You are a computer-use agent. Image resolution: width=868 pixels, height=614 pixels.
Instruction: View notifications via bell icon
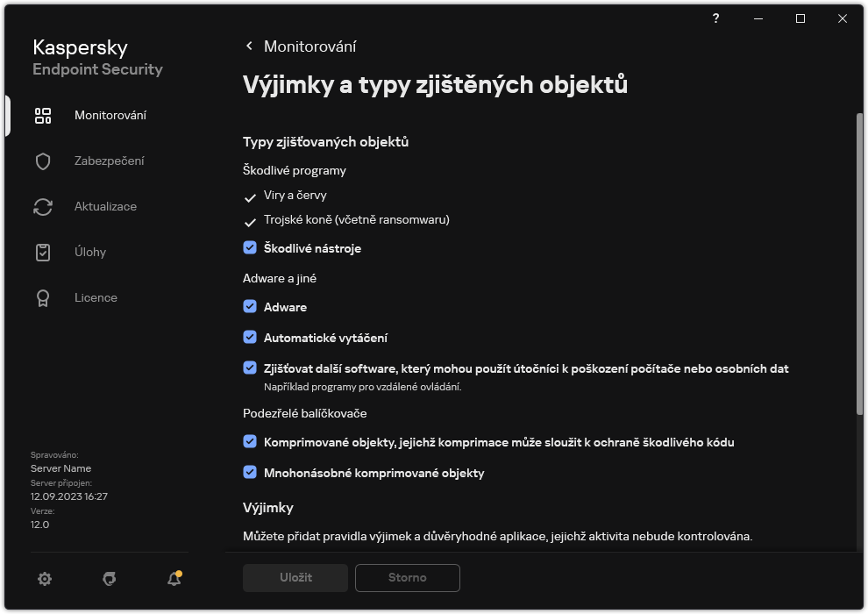173,579
